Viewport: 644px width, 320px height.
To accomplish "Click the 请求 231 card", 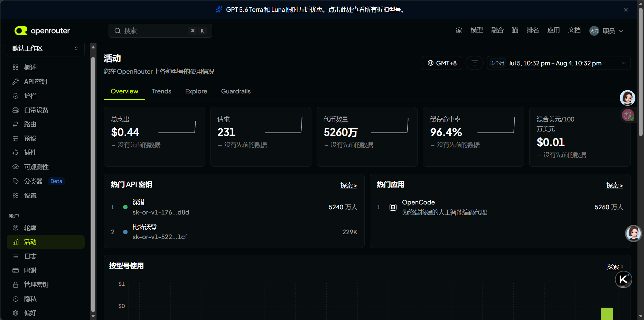I will click(x=261, y=137).
